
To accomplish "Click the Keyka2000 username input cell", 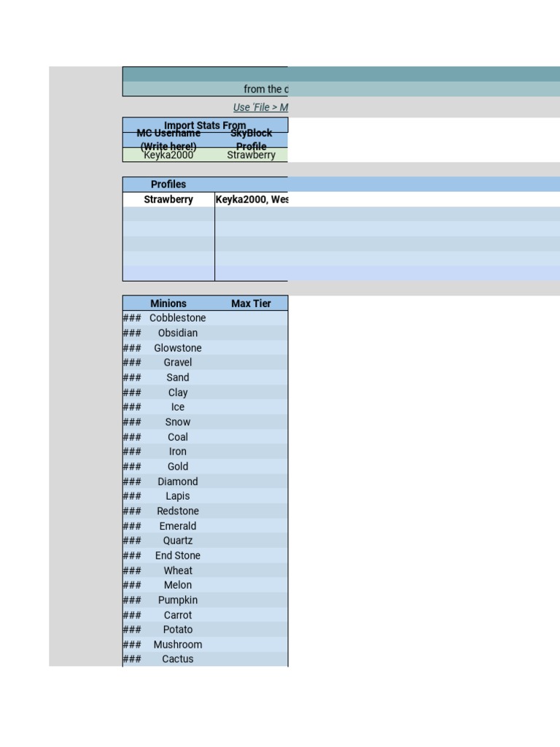I will point(168,155).
